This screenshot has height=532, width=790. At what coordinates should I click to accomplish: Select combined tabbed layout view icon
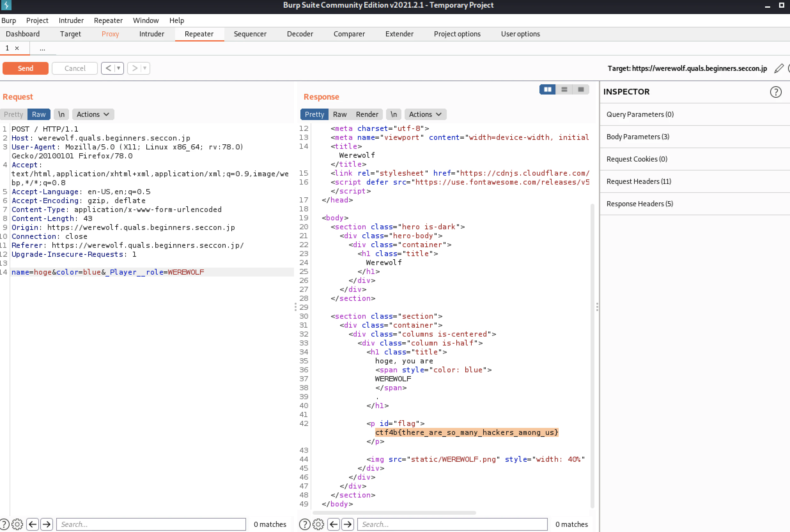[581, 89]
